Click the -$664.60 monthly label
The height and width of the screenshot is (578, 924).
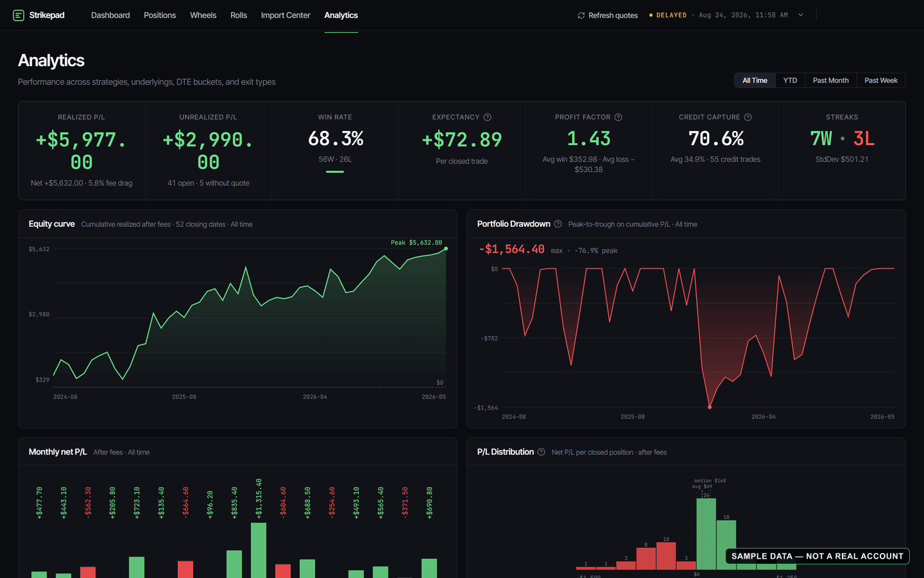(185, 502)
